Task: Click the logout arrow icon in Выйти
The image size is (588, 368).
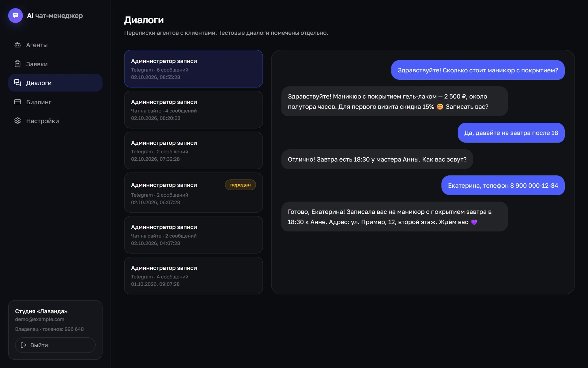Action: click(24, 345)
